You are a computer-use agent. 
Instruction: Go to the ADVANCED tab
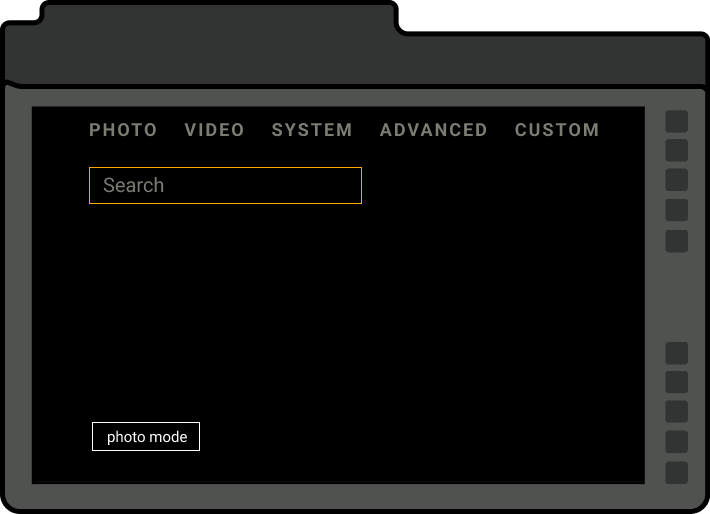pyautogui.click(x=433, y=130)
